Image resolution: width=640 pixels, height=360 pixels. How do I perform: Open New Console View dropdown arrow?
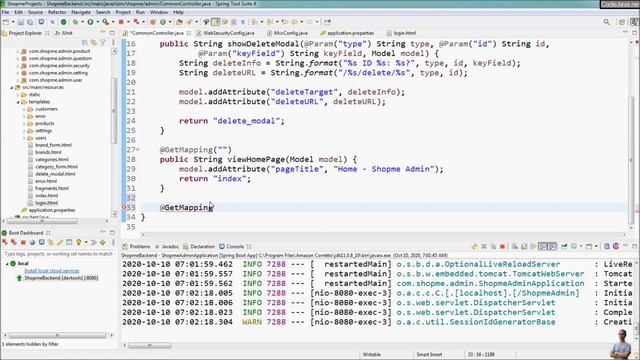(x=596, y=247)
